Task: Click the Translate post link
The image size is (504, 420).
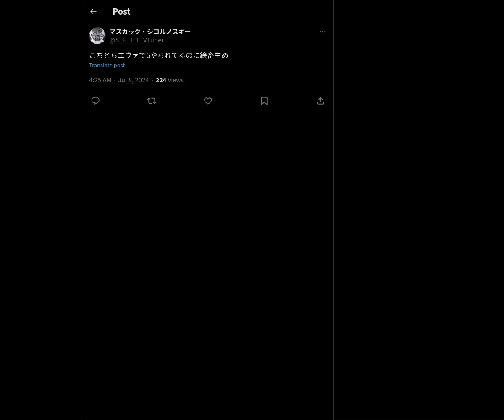Action: coord(107,65)
